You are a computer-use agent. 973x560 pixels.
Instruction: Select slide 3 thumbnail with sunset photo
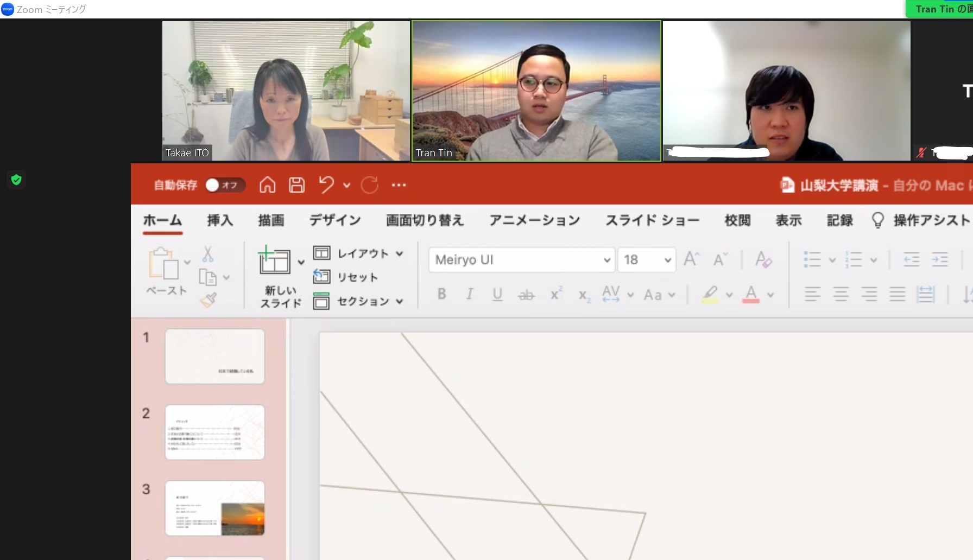click(215, 508)
